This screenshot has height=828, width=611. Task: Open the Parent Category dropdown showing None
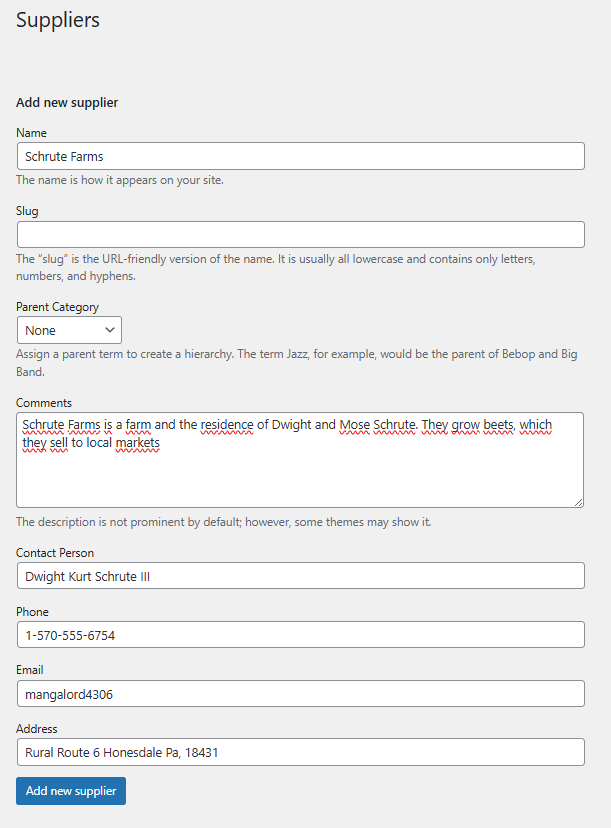click(69, 330)
